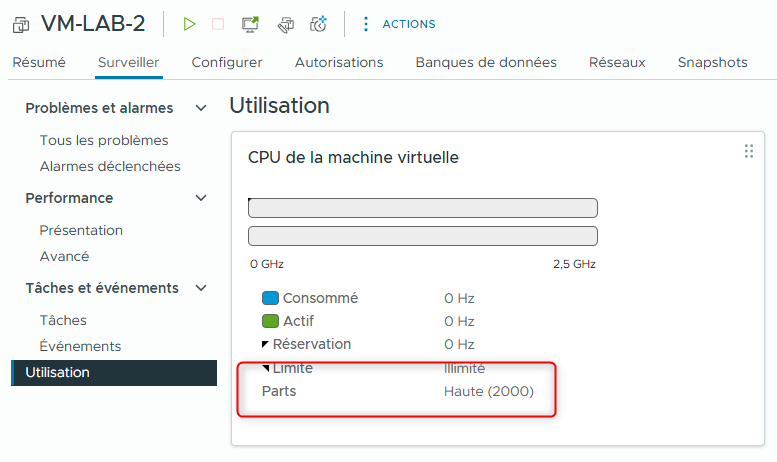
Task: Click the green Actif legend swatch
Action: click(x=270, y=321)
